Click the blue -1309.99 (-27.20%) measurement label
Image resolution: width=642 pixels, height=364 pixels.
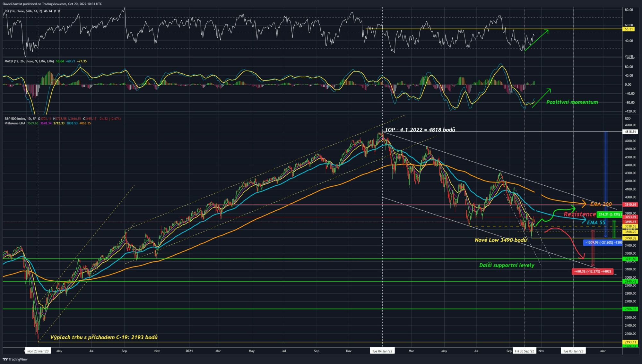[603, 243]
